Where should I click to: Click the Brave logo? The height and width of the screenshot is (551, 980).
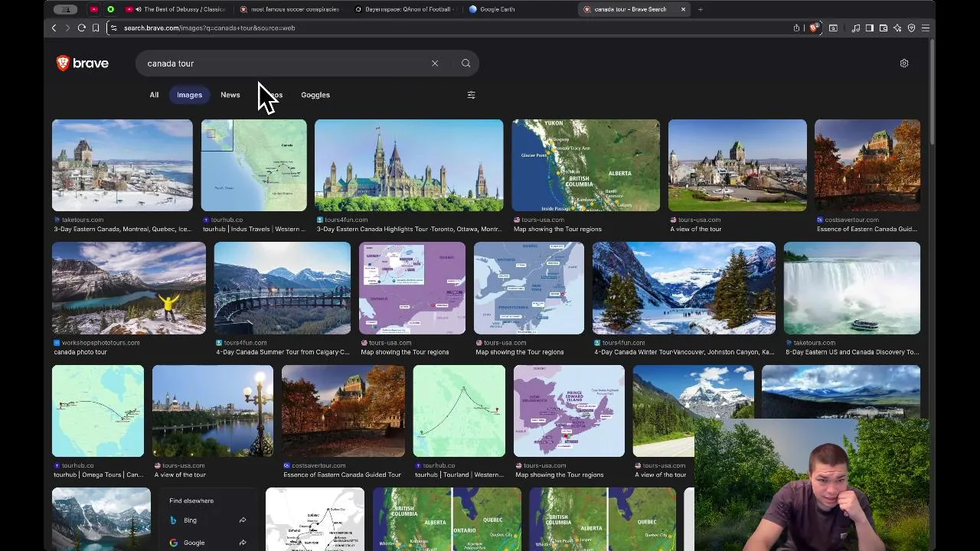click(83, 64)
